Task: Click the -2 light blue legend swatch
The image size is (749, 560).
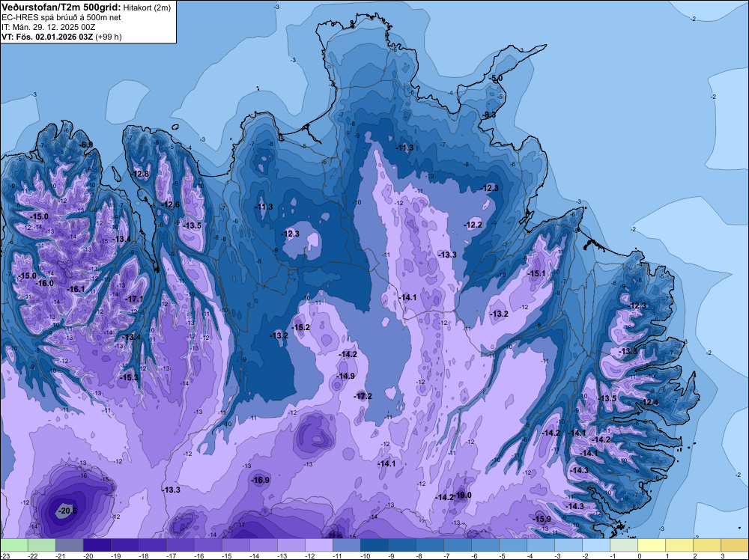Action: pyautogui.click(x=595, y=545)
